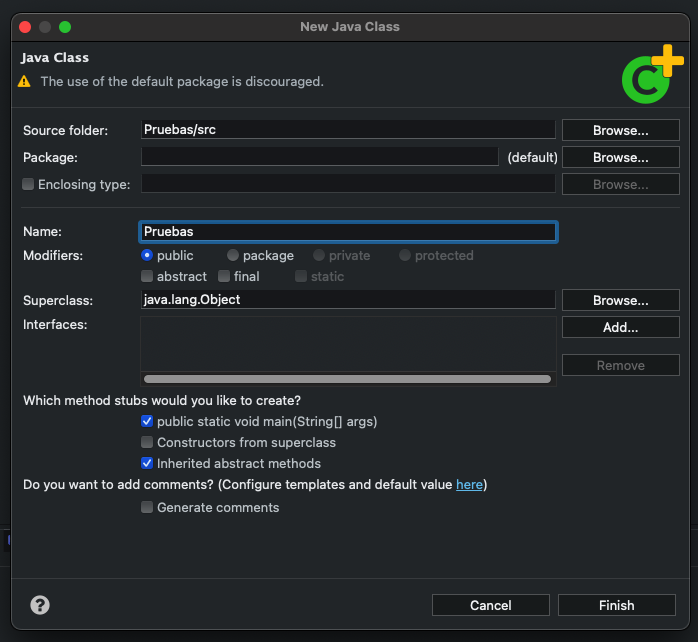This screenshot has height=642, width=698.
Task: Open the 'here' templates configuration link
Action: pyautogui.click(x=469, y=484)
